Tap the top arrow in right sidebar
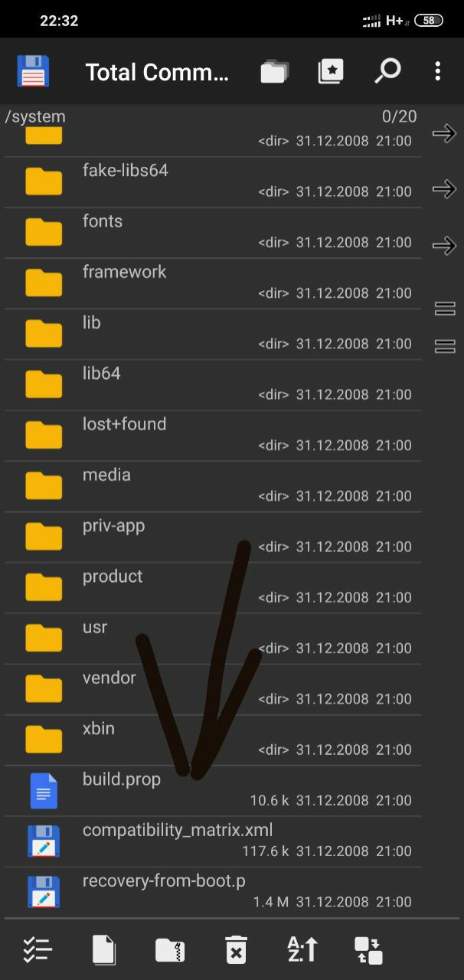The height and width of the screenshot is (980, 464). [x=444, y=134]
